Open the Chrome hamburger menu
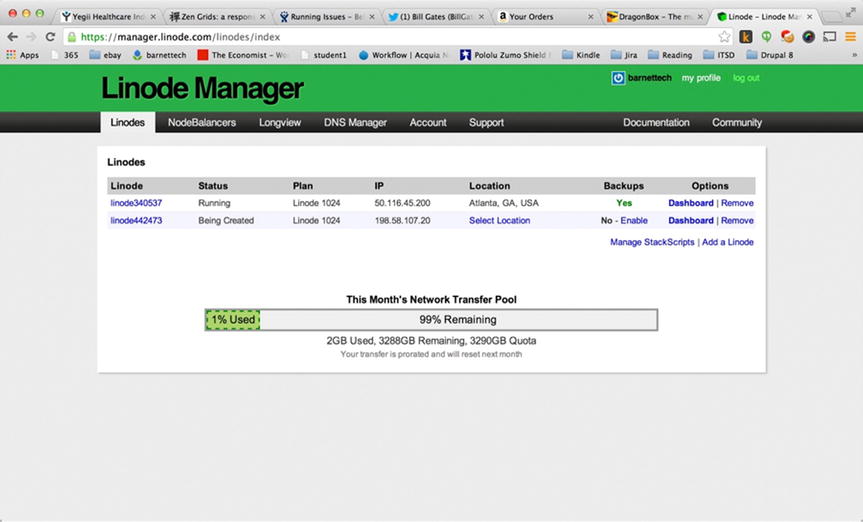863x522 pixels. (850, 37)
